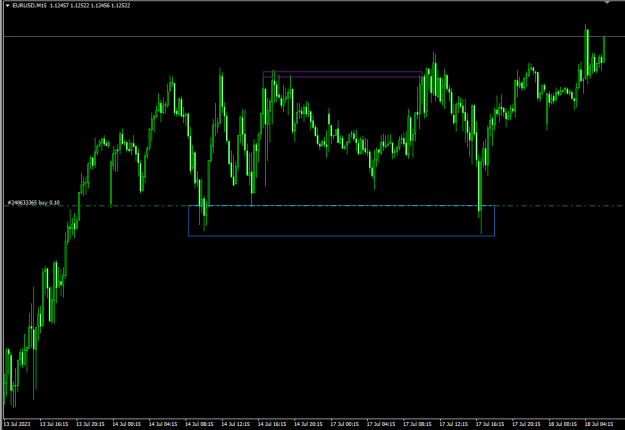Select the #240633365 buy 0.10 order label
Screen dimensions: 625x430
34,203
